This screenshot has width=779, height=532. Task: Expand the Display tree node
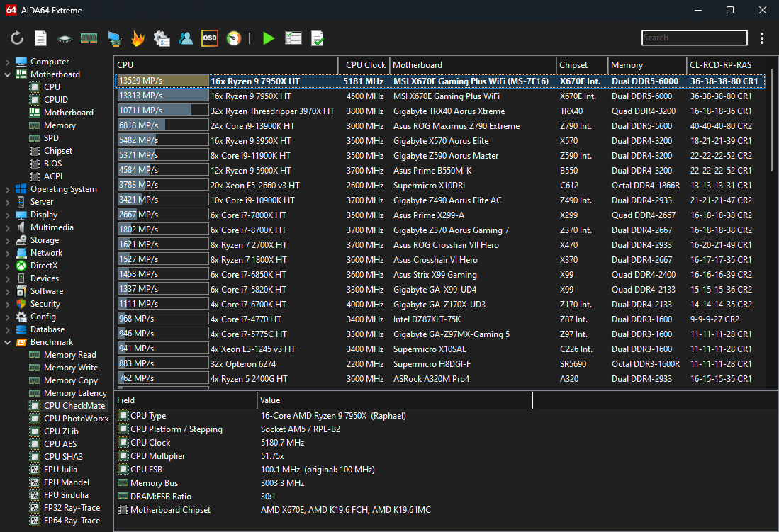[x=8, y=215]
